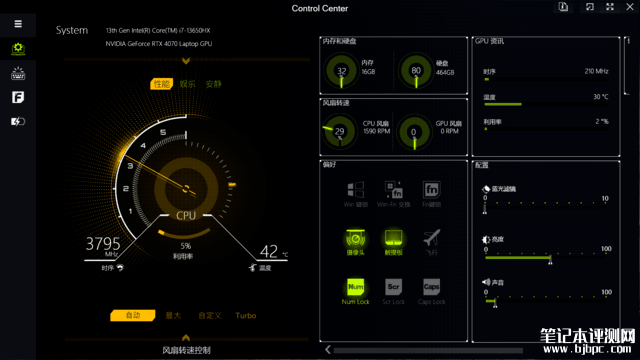The width and height of the screenshot is (640, 360).
Task: Toggle the Win key lock icon
Action: pyautogui.click(x=356, y=190)
